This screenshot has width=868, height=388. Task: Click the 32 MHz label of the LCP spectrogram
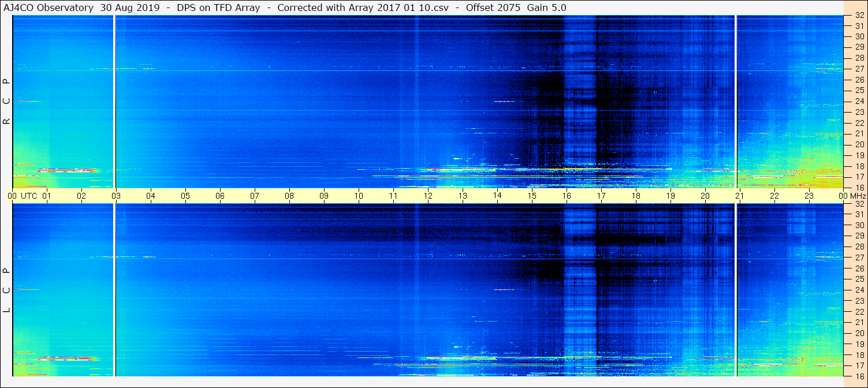point(859,204)
